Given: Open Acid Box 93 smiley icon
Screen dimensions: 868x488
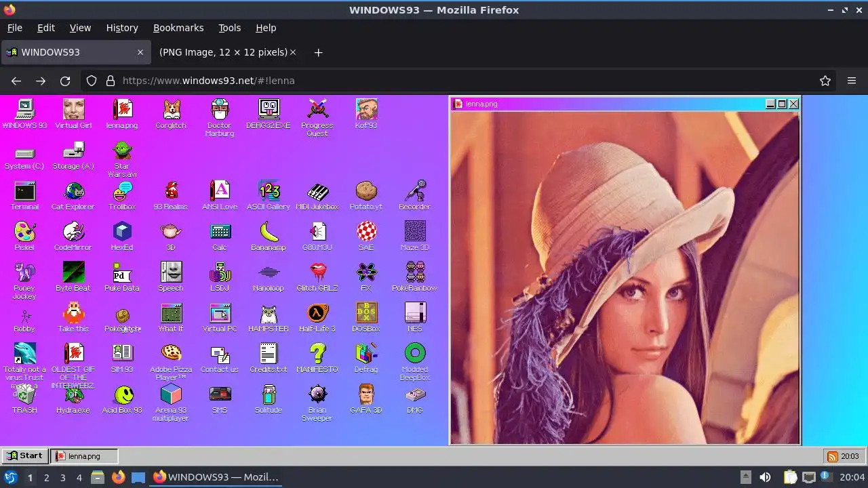Looking at the screenshot, I should coord(122,394).
